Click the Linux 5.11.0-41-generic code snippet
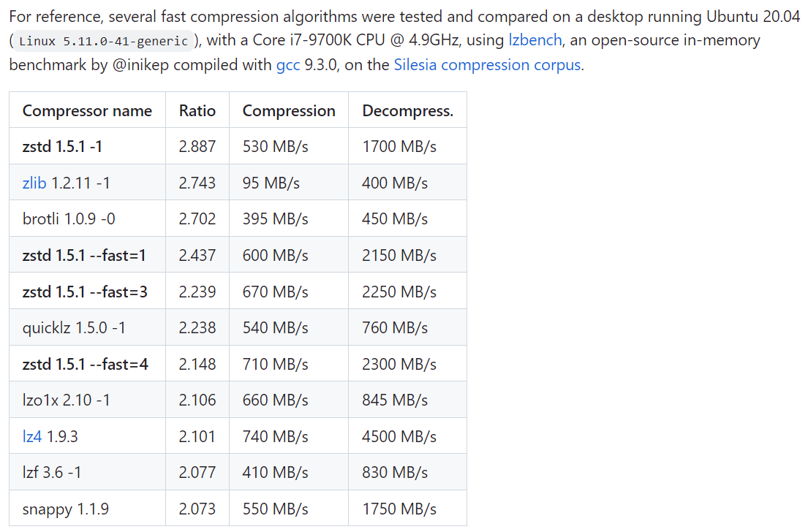This screenshot has width=808, height=532. pos(104,41)
